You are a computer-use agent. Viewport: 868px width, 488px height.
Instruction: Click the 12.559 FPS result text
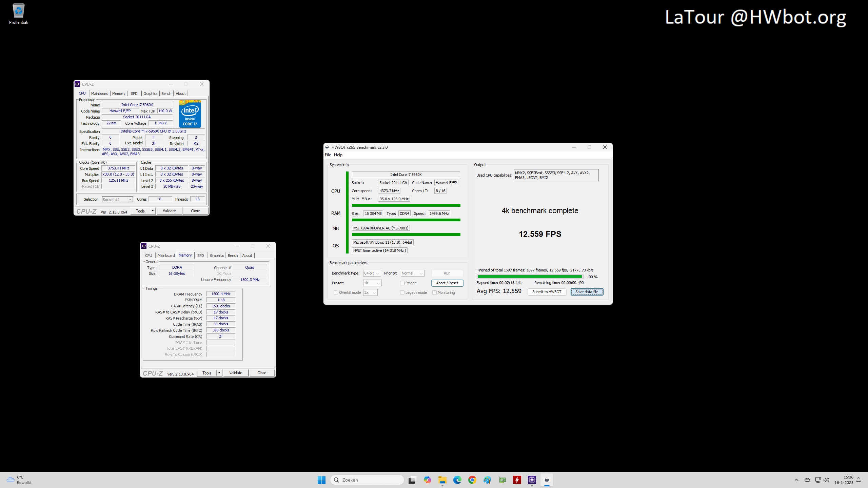[x=540, y=234]
